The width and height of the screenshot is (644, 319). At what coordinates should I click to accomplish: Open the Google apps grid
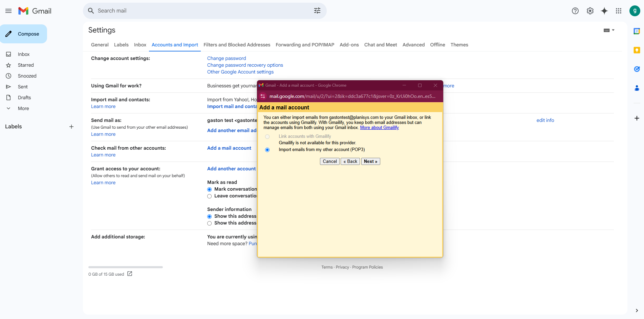pyautogui.click(x=619, y=11)
